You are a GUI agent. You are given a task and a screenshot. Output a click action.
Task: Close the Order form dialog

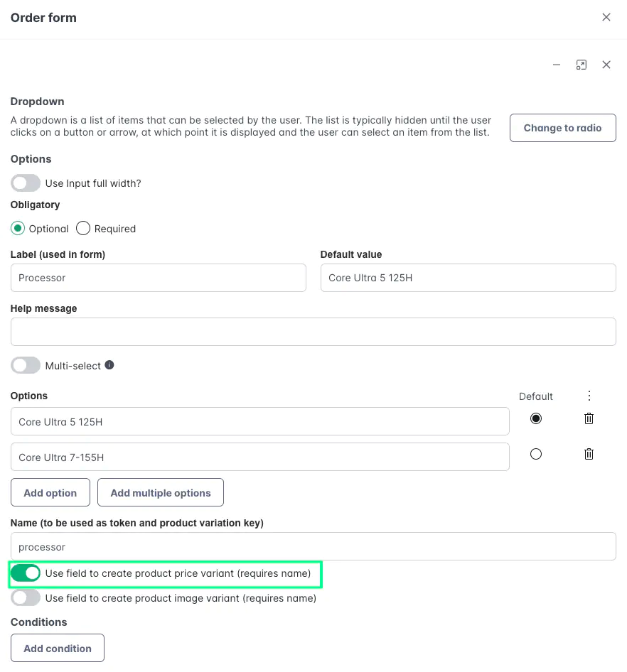click(606, 17)
